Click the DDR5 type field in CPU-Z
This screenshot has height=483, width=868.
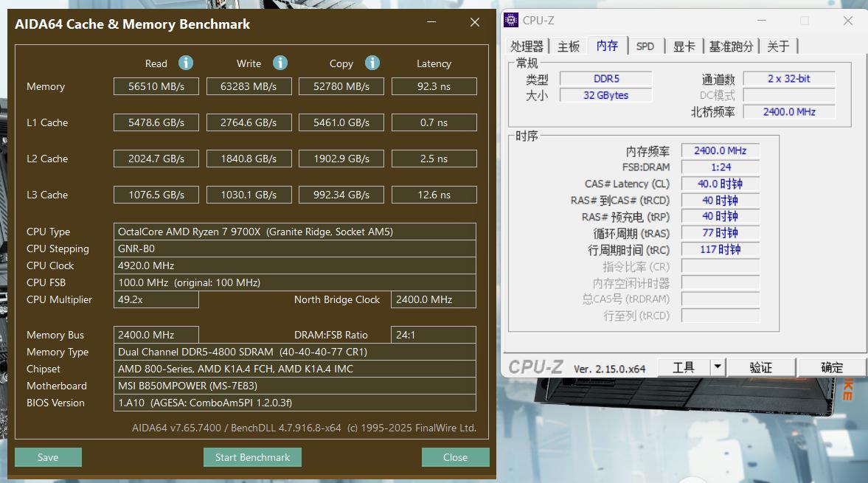pos(606,79)
